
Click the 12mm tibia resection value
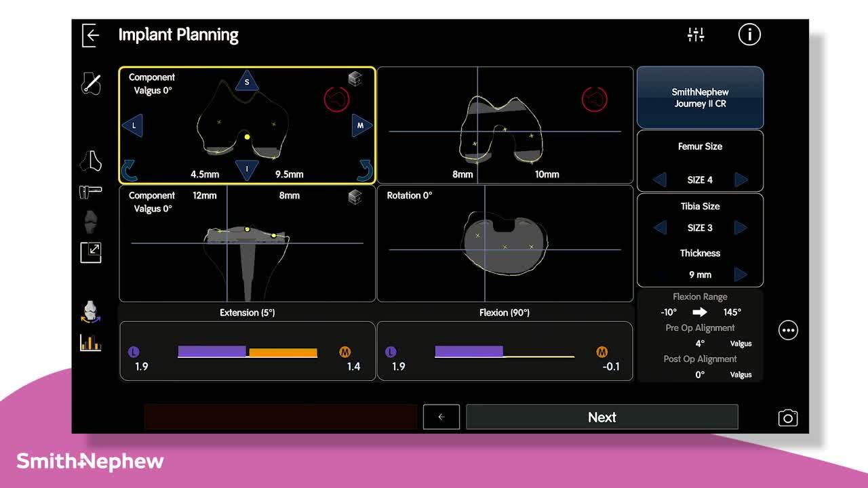[205, 195]
